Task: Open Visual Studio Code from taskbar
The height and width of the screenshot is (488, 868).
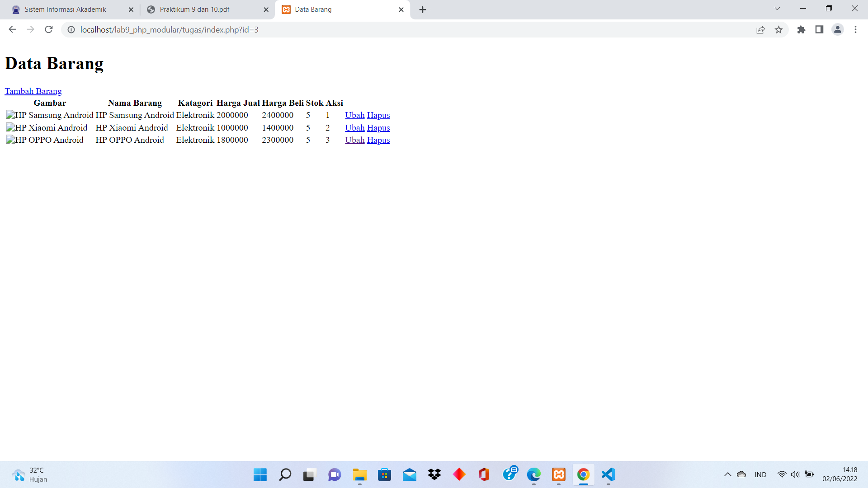Action: tap(609, 474)
